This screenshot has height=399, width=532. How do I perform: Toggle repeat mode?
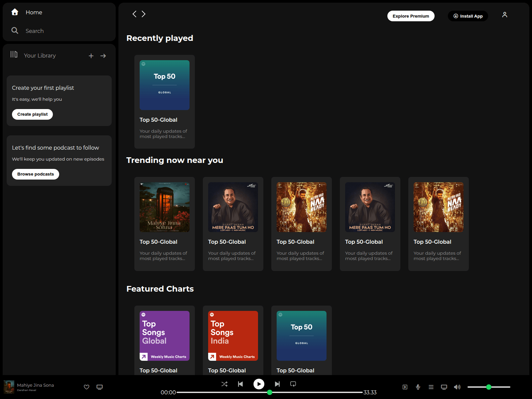[293, 384]
